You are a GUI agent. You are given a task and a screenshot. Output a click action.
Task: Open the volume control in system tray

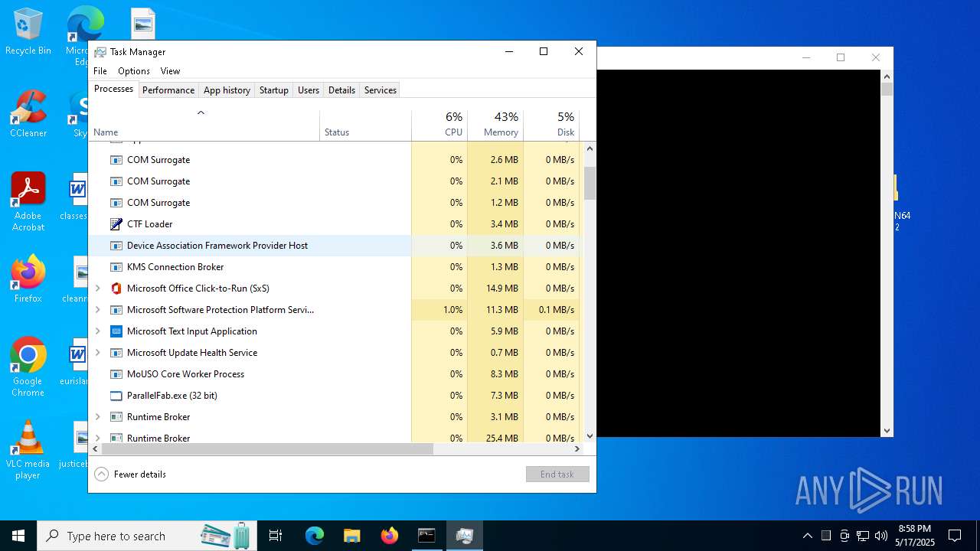click(881, 536)
